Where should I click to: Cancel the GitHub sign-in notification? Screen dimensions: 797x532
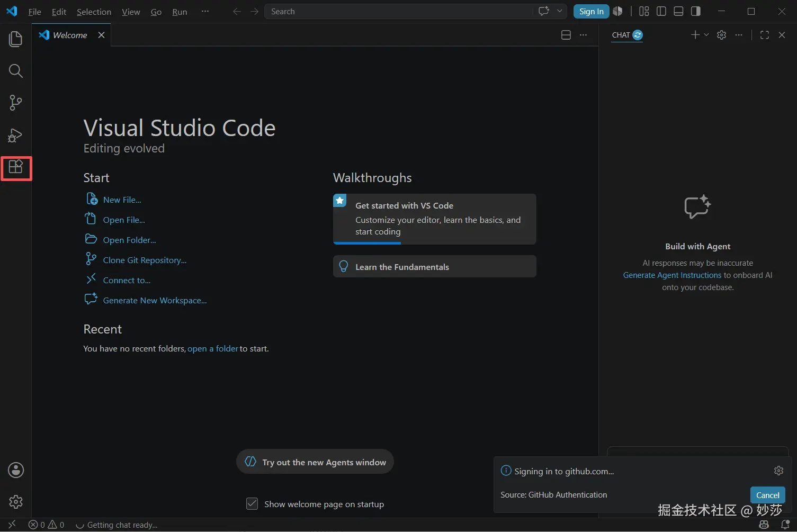[767, 495]
